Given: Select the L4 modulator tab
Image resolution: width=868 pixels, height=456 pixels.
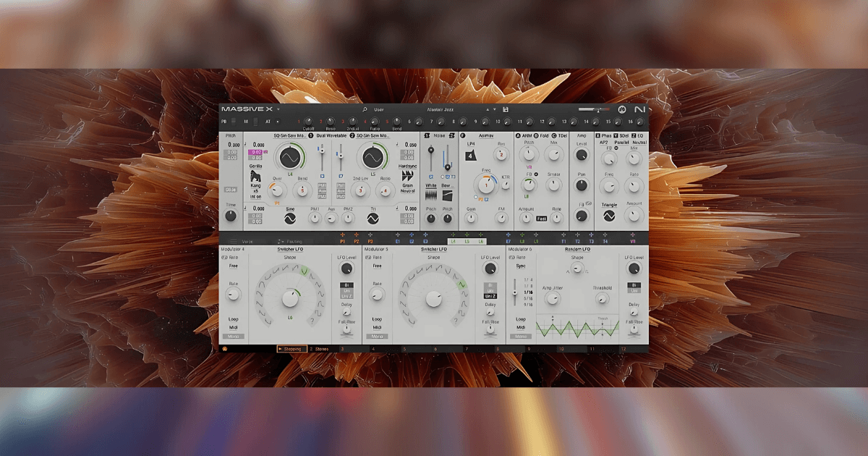Looking at the screenshot, I should point(453,241).
